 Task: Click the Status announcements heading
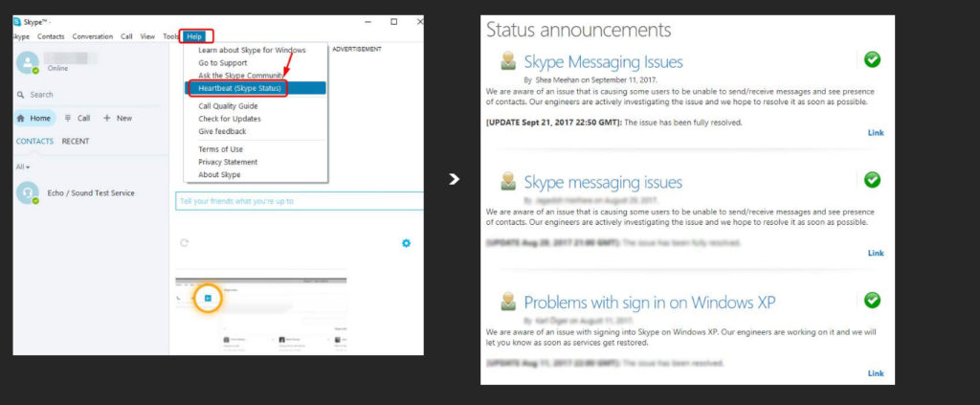point(579,30)
